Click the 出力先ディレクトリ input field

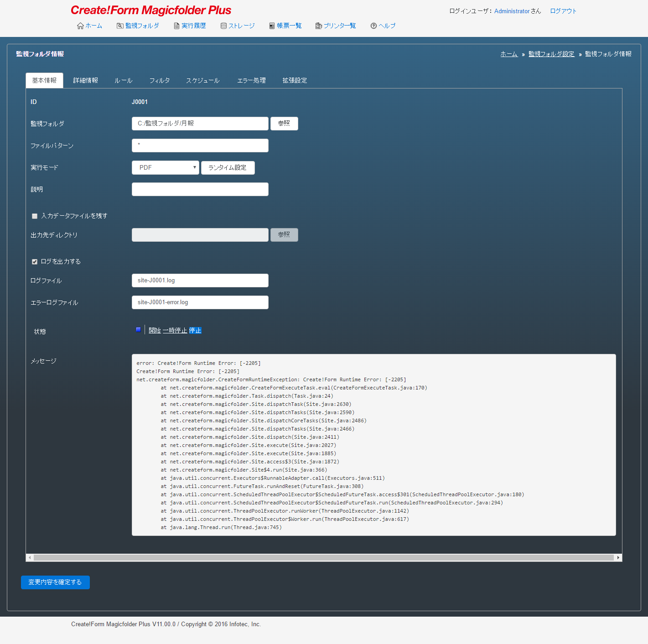pos(200,235)
